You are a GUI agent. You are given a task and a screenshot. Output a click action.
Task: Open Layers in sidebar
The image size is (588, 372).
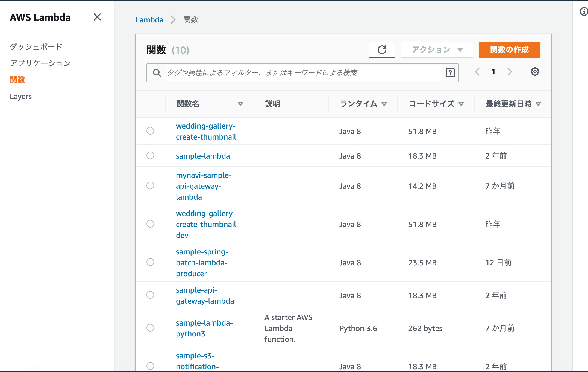[x=21, y=97]
